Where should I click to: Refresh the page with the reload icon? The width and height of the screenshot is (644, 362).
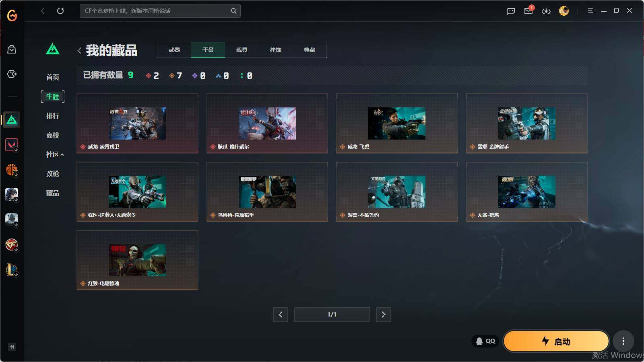point(60,11)
